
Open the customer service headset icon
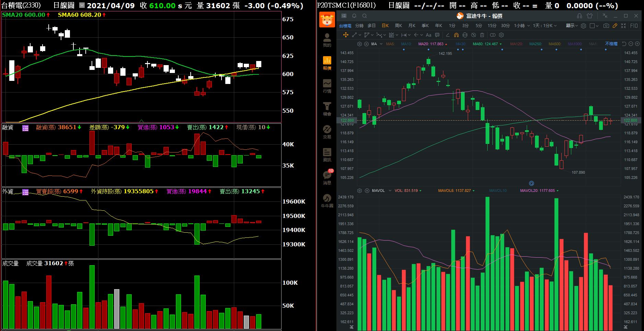coord(580,16)
